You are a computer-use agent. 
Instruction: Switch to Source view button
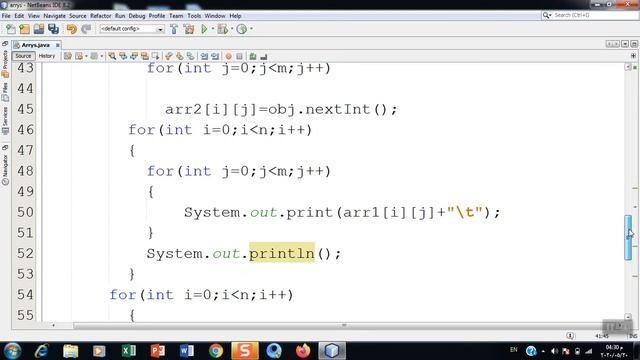(x=23, y=56)
